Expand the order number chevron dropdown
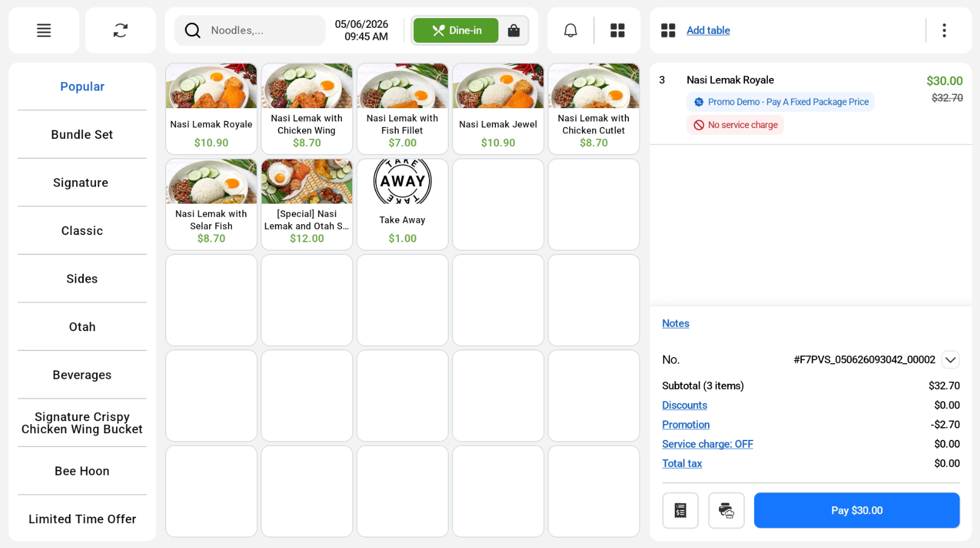Image resolution: width=980 pixels, height=548 pixels. pos(950,359)
